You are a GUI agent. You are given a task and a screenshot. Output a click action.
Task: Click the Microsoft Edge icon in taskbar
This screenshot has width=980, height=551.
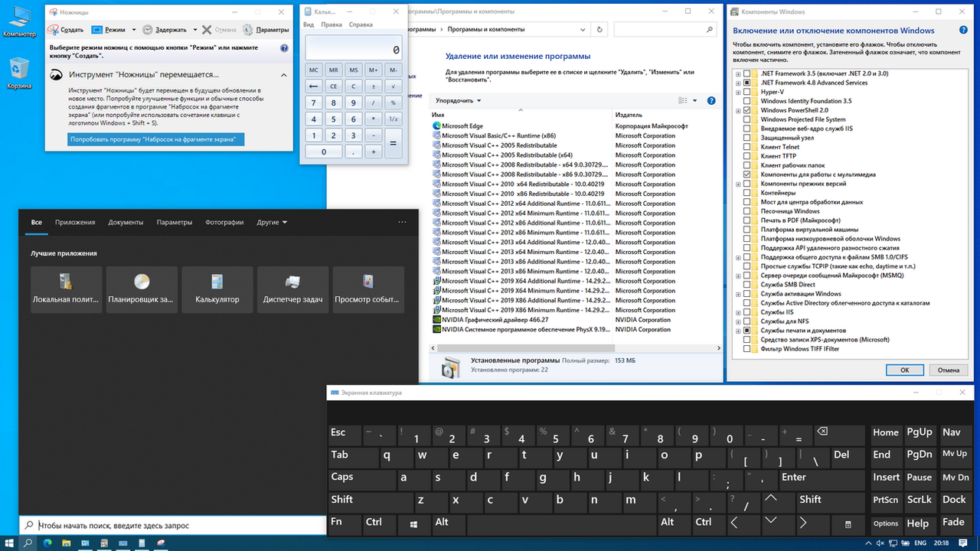47,543
